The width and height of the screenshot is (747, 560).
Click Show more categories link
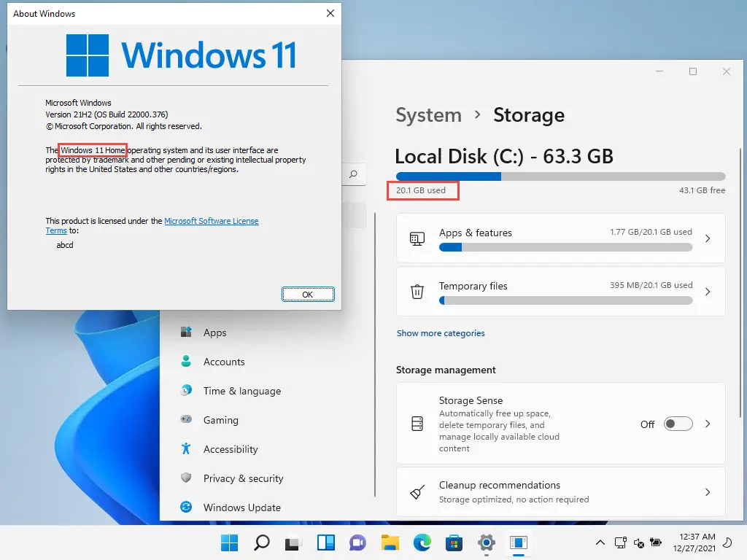pos(441,333)
